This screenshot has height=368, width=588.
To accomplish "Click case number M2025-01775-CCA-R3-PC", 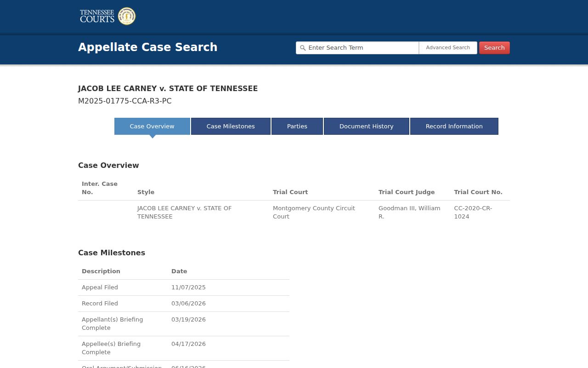I will [x=125, y=101].
